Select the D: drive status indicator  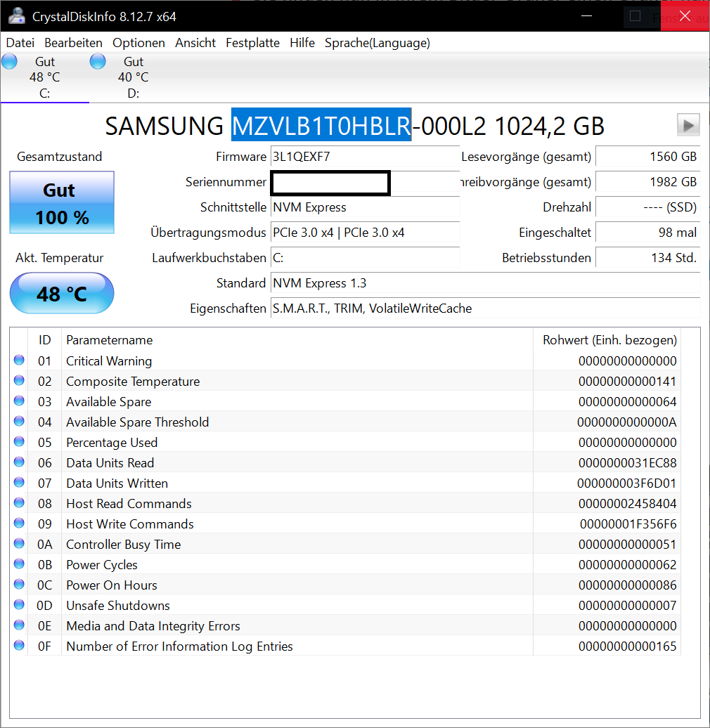[98, 61]
